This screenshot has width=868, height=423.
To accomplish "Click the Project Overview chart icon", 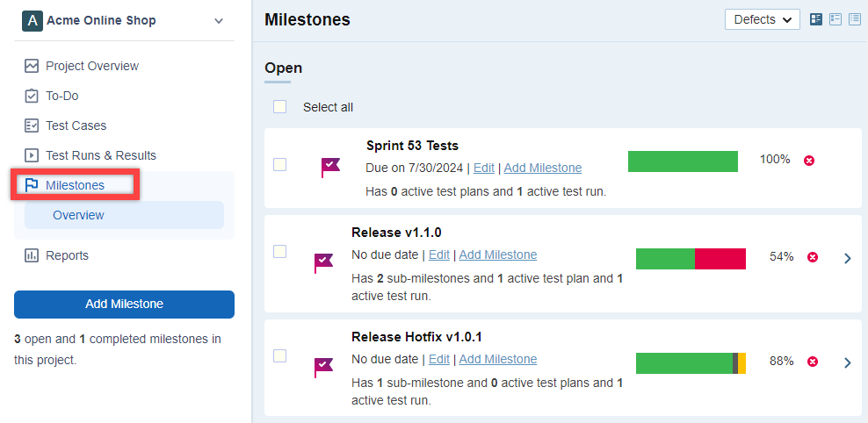I will pyautogui.click(x=32, y=66).
